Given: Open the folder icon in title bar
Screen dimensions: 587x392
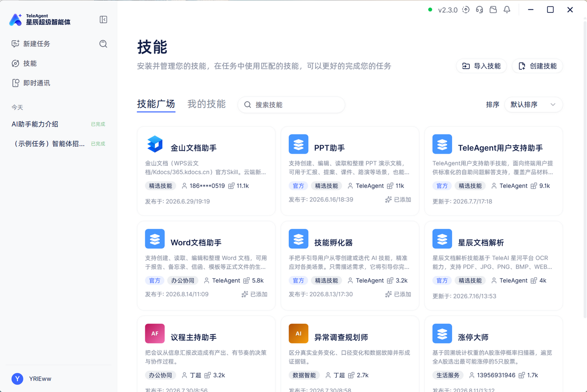Looking at the screenshot, I should tap(493, 10).
